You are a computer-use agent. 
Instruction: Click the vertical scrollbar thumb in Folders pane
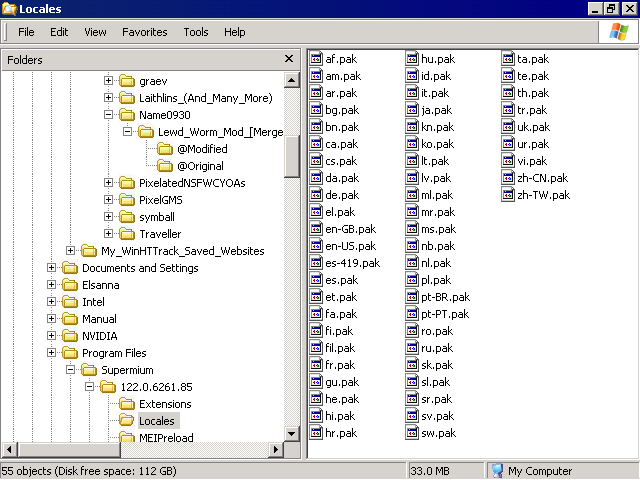pos(291,157)
